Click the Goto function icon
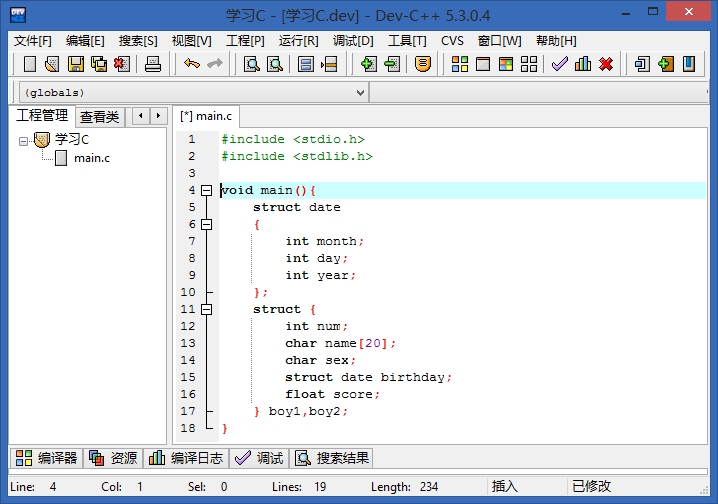Screen dimensions: 718x504 (305, 64)
